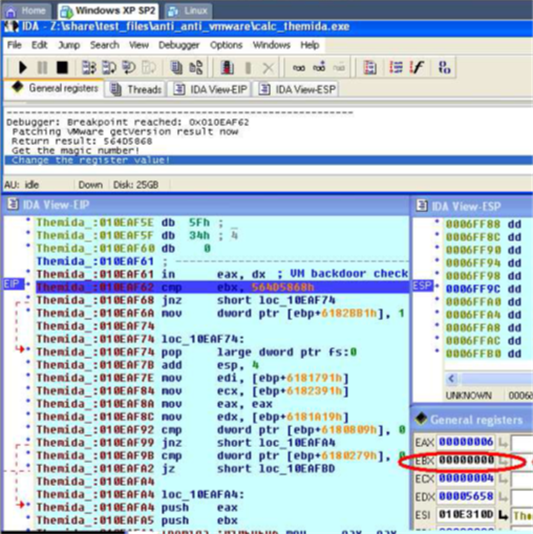Open the red-framed document list icon
The image size is (533, 534).
[x=370, y=67]
